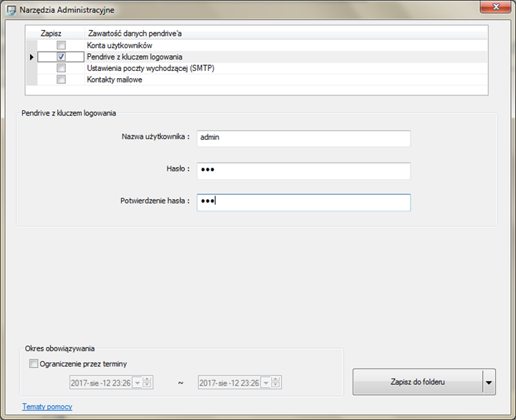The width and height of the screenshot is (516, 420).
Task: Click the start date spinner arrows
Action: click(x=147, y=383)
